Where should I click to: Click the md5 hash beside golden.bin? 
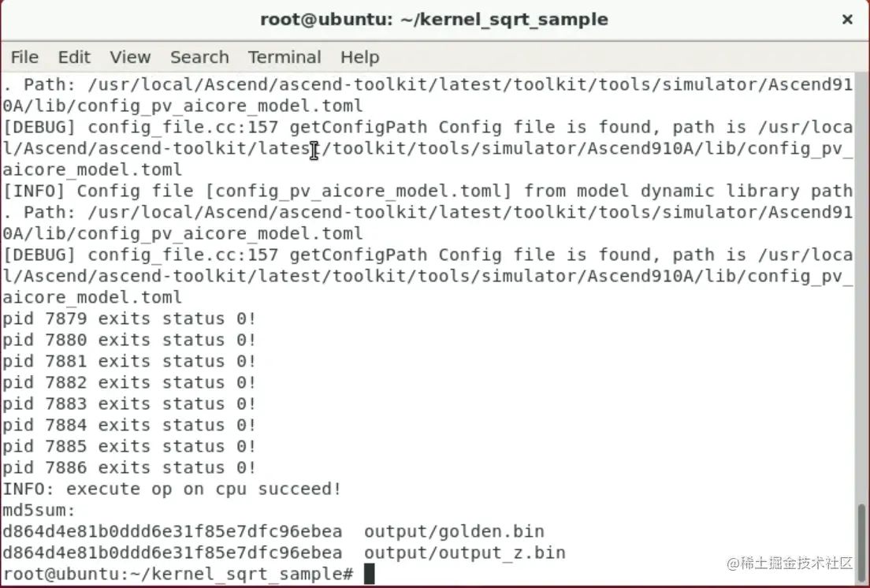[172, 531]
